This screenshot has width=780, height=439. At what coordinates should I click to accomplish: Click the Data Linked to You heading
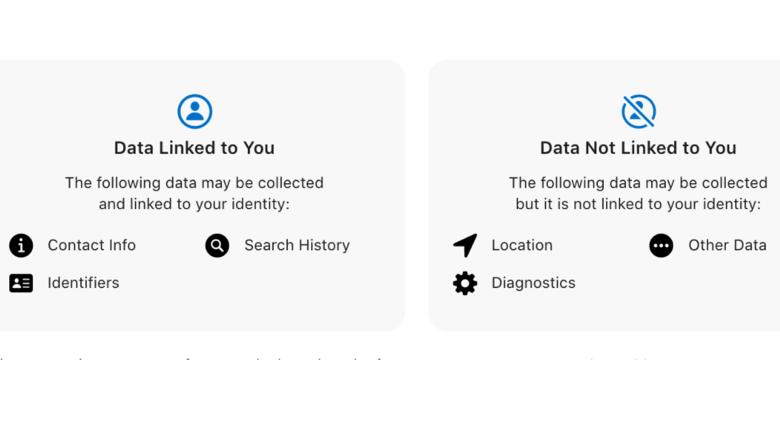click(195, 148)
